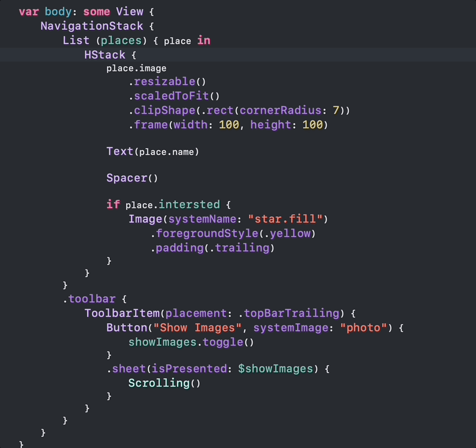Click '.padding(.trailing)' modifier
The image size is (476, 448).
tap(212, 248)
